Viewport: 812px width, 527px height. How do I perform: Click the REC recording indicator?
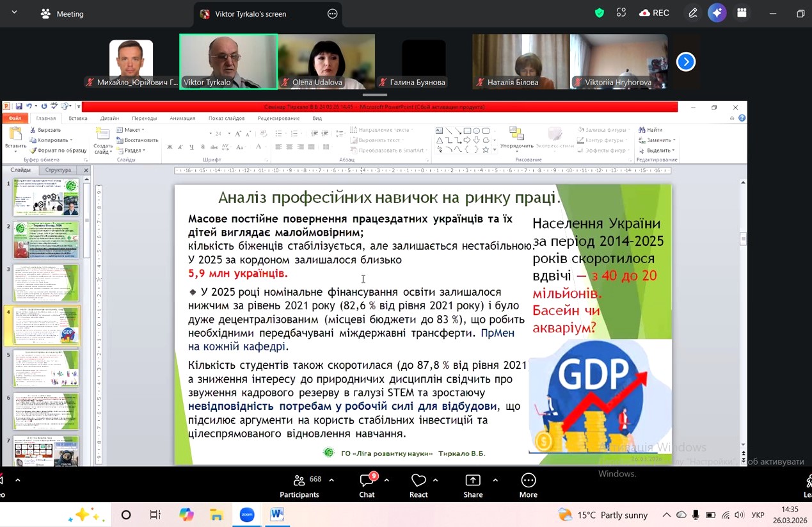click(x=654, y=13)
